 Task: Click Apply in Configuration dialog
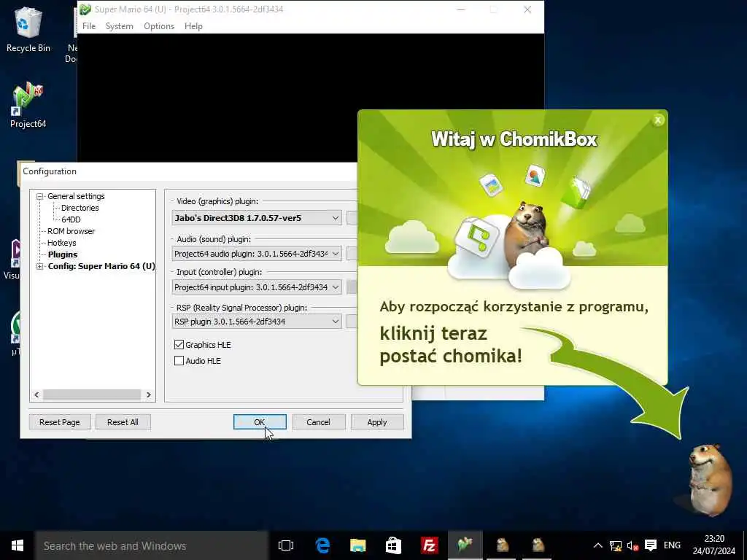377,422
